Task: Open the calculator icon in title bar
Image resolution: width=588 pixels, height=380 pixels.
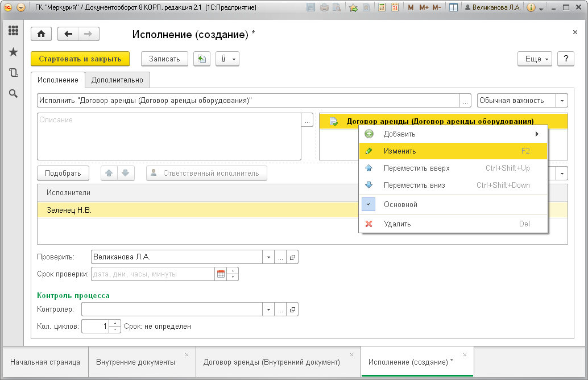Action: point(382,7)
